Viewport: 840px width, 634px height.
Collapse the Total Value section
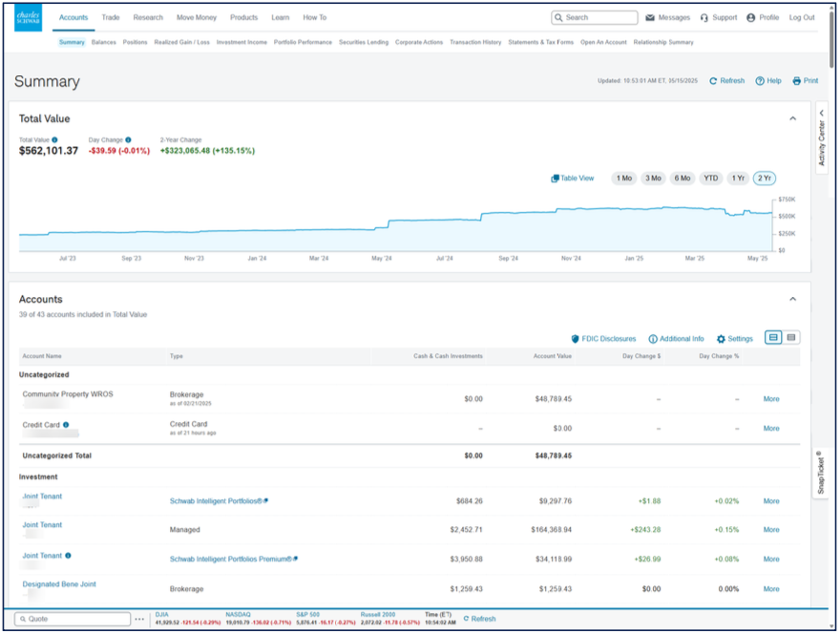pyautogui.click(x=793, y=118)
